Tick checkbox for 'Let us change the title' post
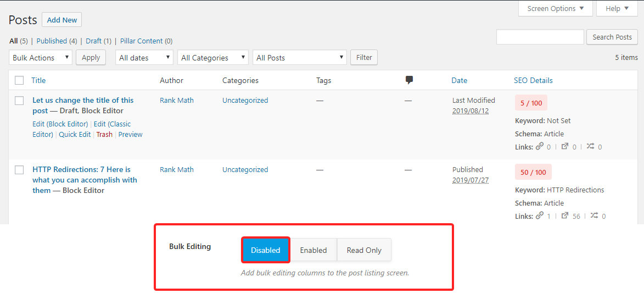The height and width of the screenshot is (293, 644). [19, 101]
